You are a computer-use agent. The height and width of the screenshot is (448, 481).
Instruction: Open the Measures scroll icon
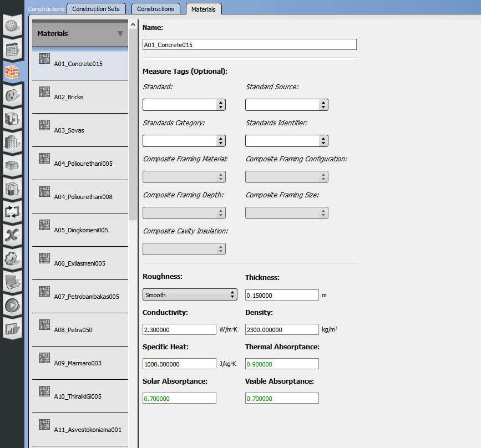[12, 282]
